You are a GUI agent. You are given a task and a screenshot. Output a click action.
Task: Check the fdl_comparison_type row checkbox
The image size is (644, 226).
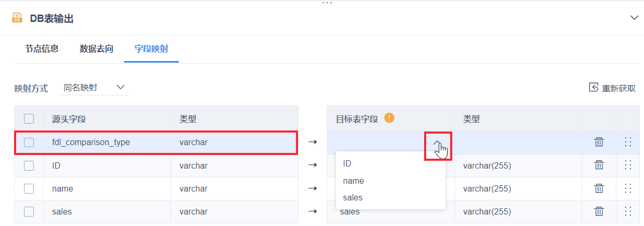[x=29, y=142]
